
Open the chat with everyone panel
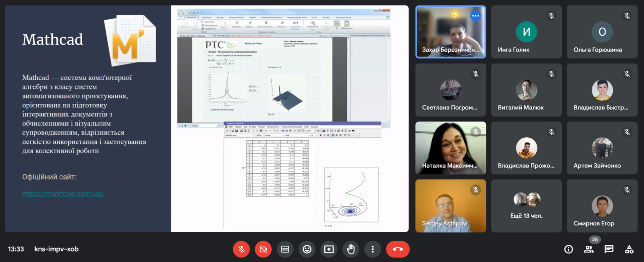pos(609,249)
